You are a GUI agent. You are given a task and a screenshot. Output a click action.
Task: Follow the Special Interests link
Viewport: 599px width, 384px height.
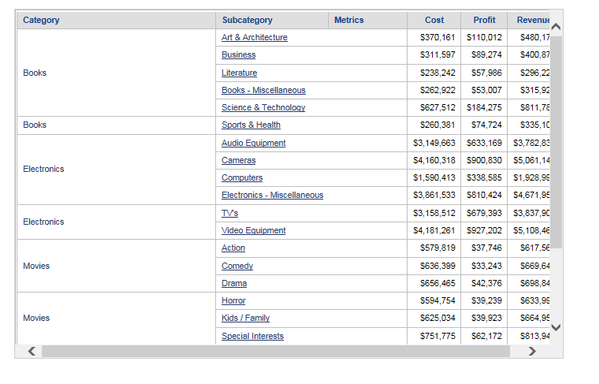coord(253,336)
